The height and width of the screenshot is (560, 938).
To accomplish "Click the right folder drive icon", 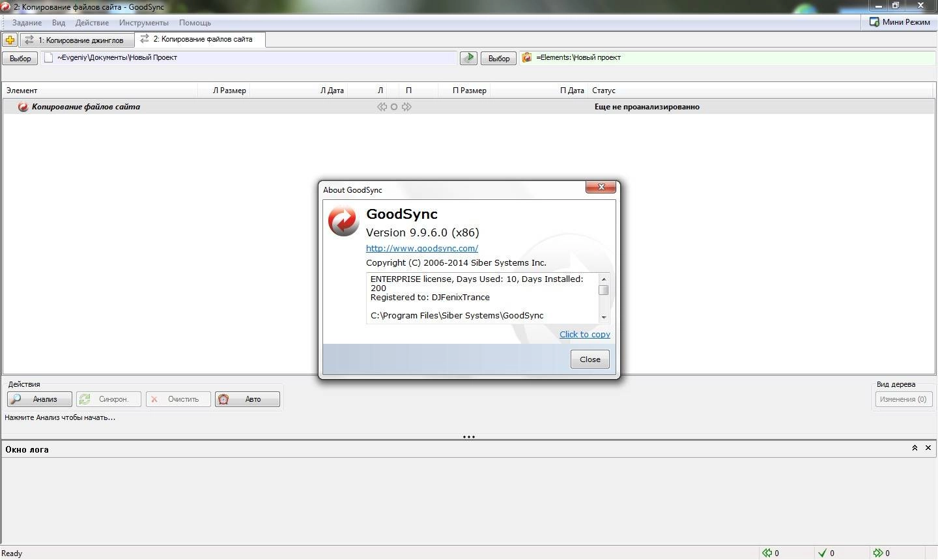I will click(527, 57).
